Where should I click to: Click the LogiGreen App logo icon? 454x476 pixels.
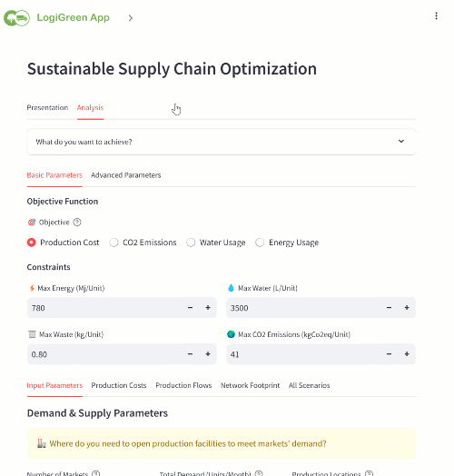click(16, 18)
